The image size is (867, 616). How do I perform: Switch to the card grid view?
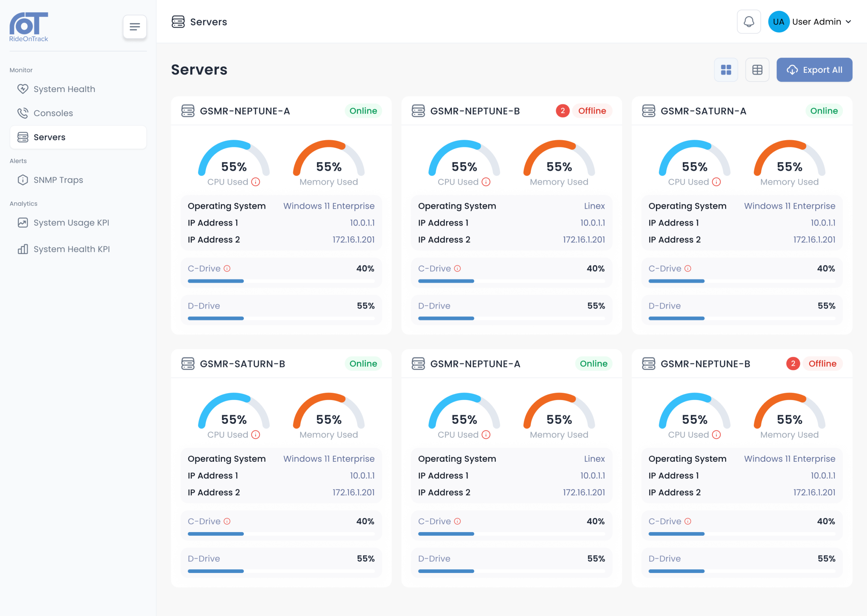(726, 70)
